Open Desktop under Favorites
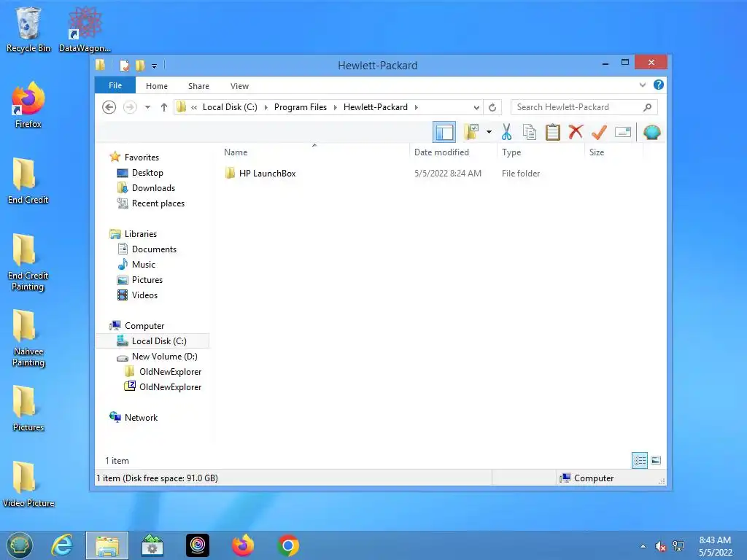 pyautogui.click(x=147, y=173)
